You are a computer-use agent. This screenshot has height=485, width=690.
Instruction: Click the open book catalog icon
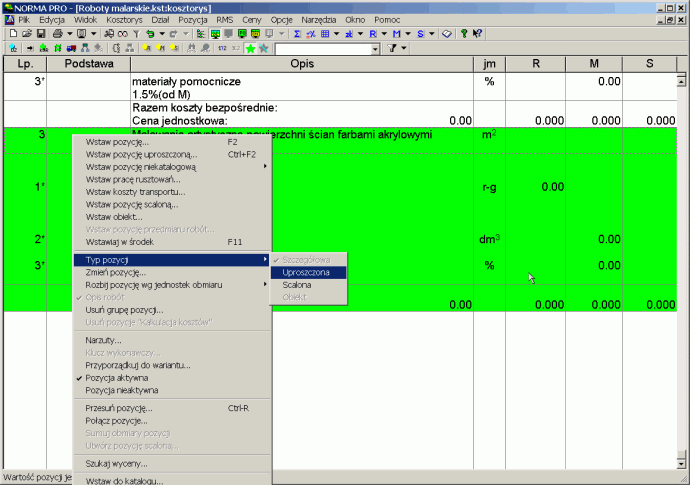click(x=447, y=34)
